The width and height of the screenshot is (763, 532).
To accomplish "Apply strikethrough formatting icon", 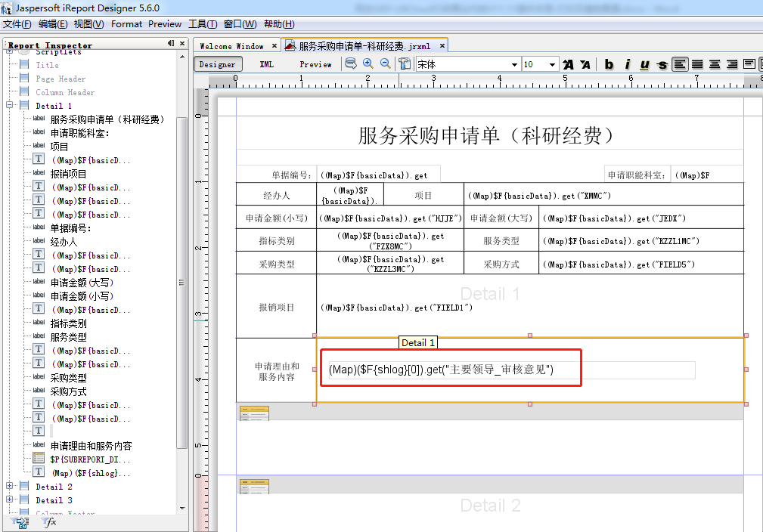I will point(662,64).
